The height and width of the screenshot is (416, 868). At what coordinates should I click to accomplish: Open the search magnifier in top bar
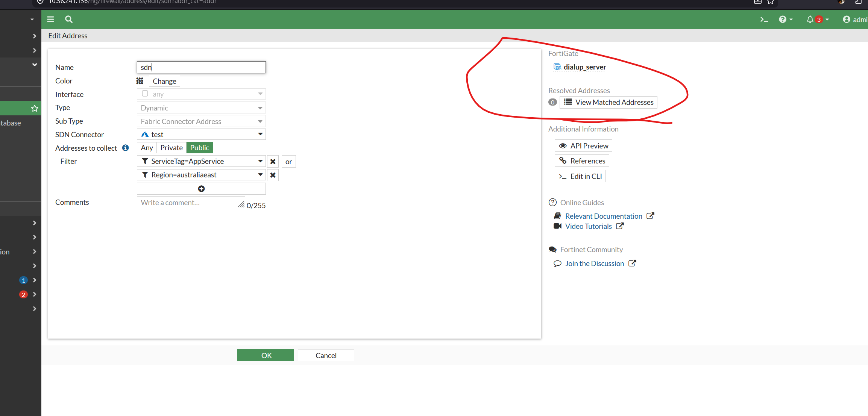pyautogui.click(x=69, y=19)
